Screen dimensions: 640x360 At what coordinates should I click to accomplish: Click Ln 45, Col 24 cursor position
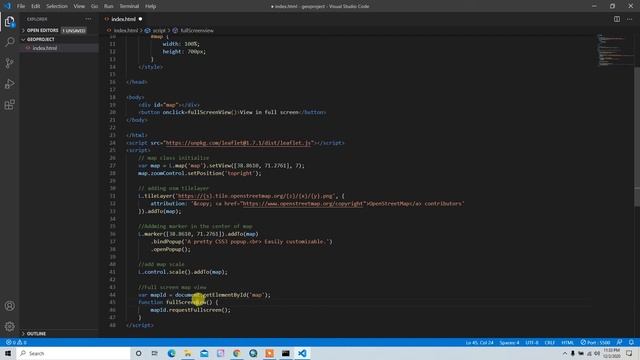(x=479, y=342)
